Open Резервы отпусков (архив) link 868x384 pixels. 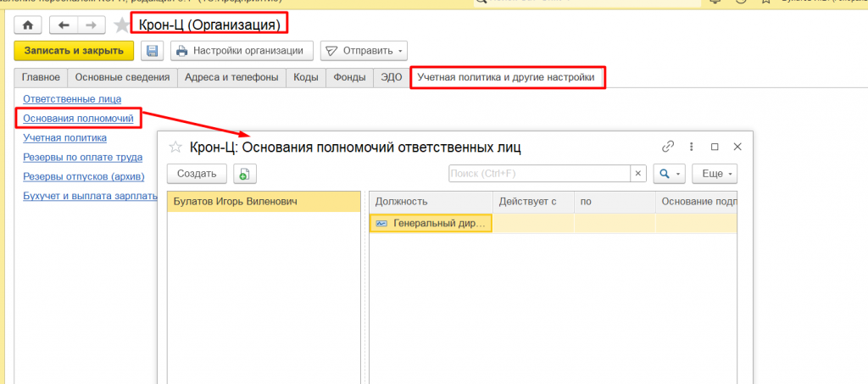click(x=84, y=176)
